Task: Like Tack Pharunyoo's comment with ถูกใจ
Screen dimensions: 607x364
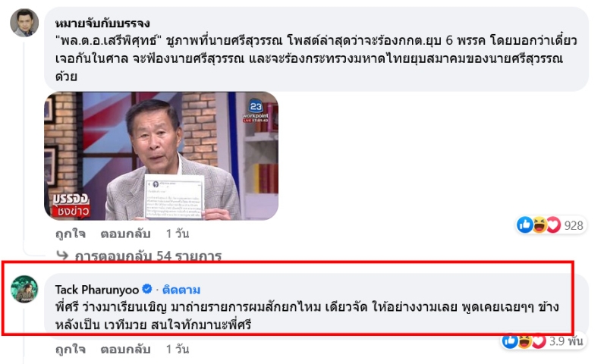Action: pyautogui.click(x=71, y=350)
